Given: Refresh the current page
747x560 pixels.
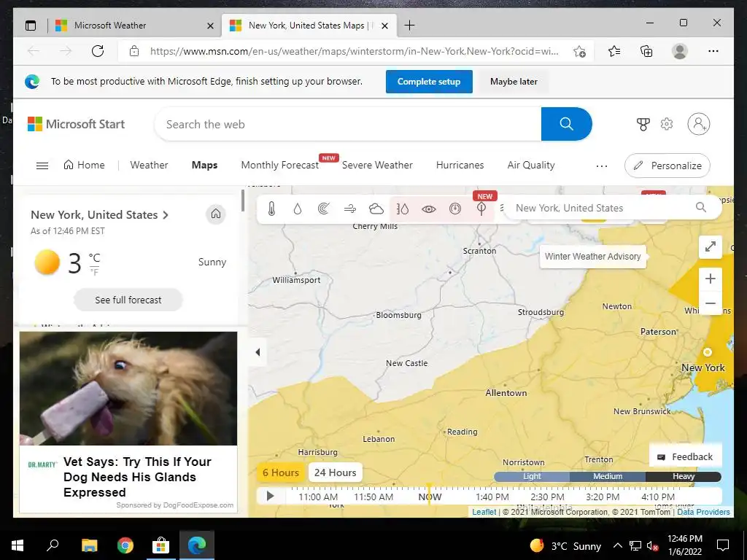Looking at the screenshot, I should [98, 51].
